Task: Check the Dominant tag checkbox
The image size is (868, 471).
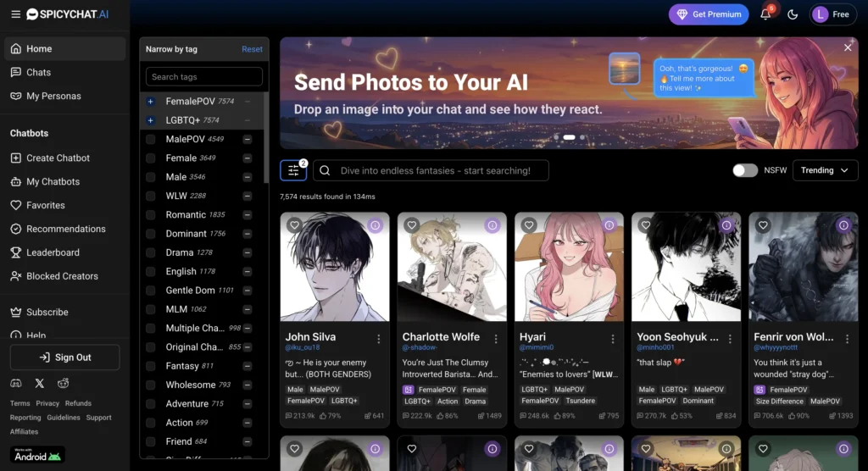Action: tap(151, 234)
